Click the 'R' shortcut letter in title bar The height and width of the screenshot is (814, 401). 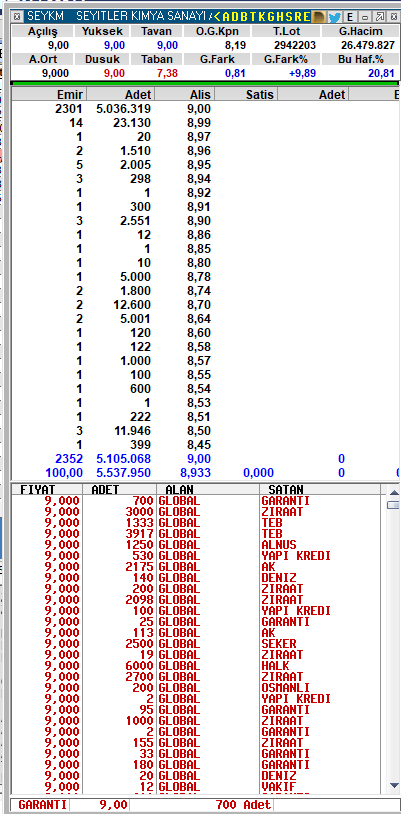pos(296,17)
